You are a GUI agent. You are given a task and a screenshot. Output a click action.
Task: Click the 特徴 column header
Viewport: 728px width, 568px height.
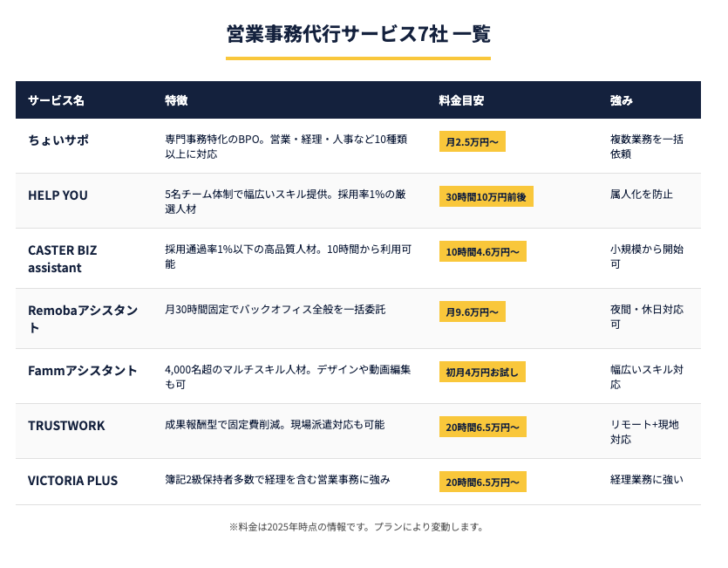pos(176,100)
